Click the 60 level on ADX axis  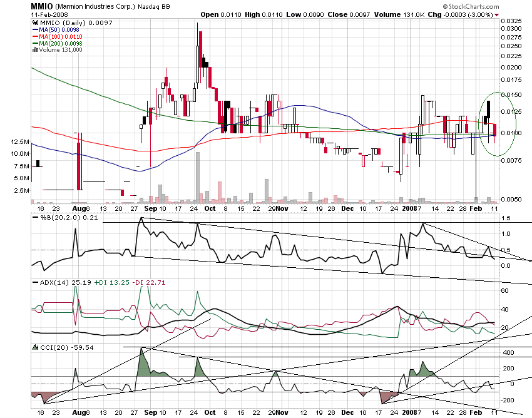tap(505, 290)
